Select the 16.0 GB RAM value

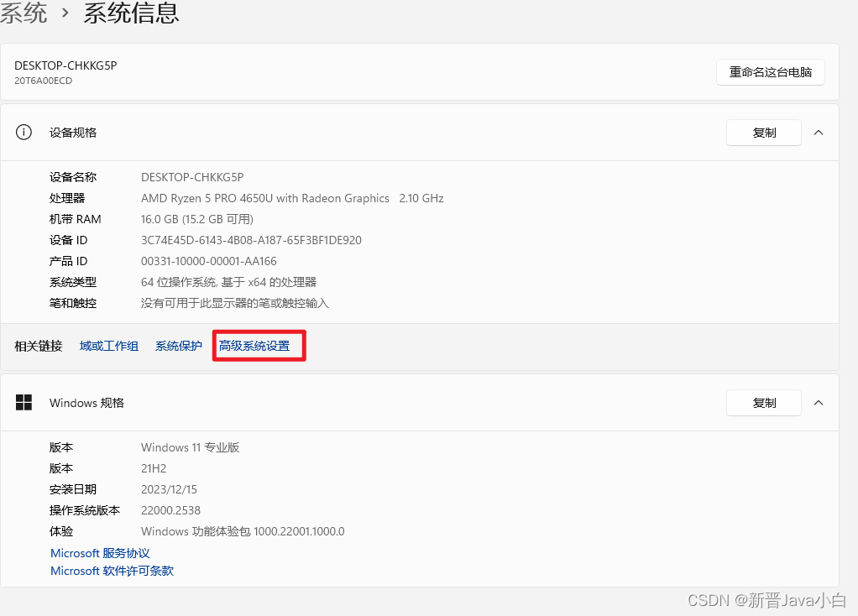pos(197,219)
